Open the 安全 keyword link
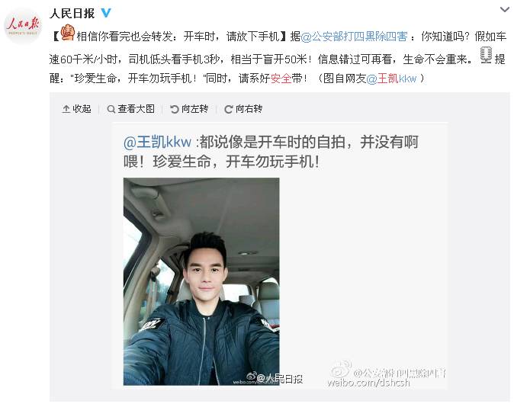Screen dimensions: 514x420 pyautogui.click(x=281, y=79)
